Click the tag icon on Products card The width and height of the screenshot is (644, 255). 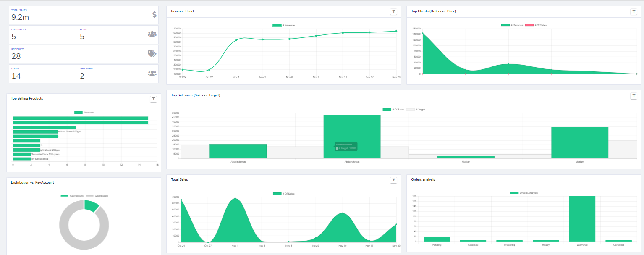tap(152, 53)
